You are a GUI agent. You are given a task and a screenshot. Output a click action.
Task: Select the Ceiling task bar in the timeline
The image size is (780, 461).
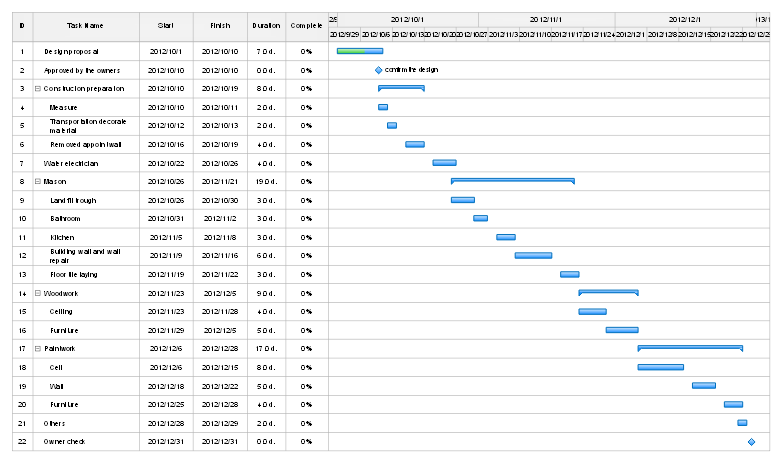pos(592,311)
